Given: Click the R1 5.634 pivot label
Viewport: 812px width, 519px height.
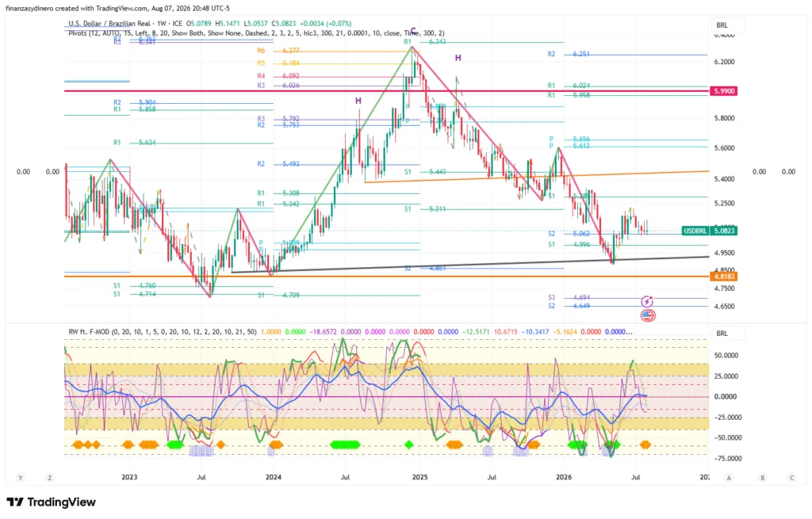Looking at the screenshot, I should tap(135, 143).
